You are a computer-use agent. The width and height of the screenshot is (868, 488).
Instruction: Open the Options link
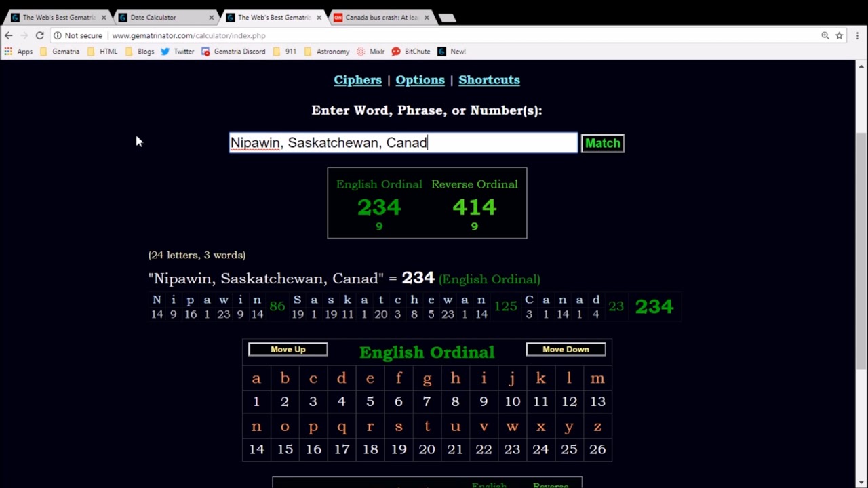pos(420,80)
